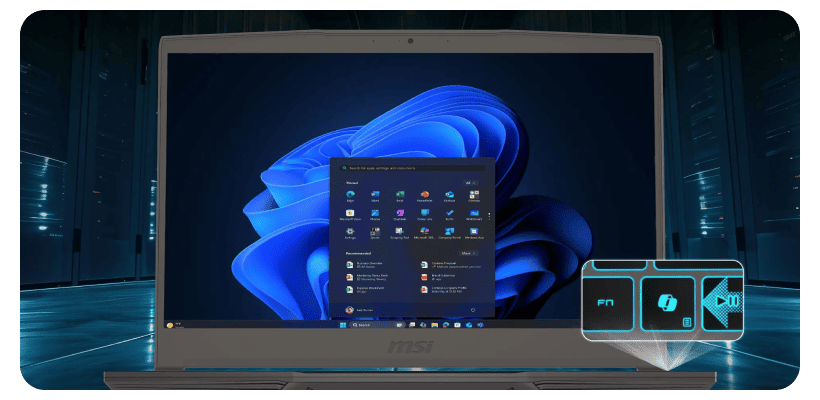Launch the Photos app
This screenshot has height=400, width=820.
click(375, 214)
